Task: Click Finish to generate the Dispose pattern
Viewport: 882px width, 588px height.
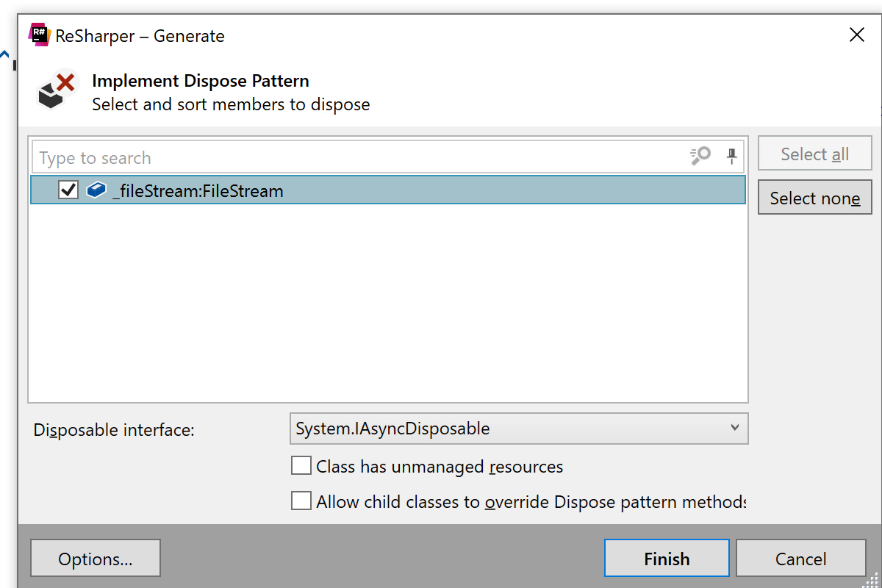Action: (x=667, y=559)
